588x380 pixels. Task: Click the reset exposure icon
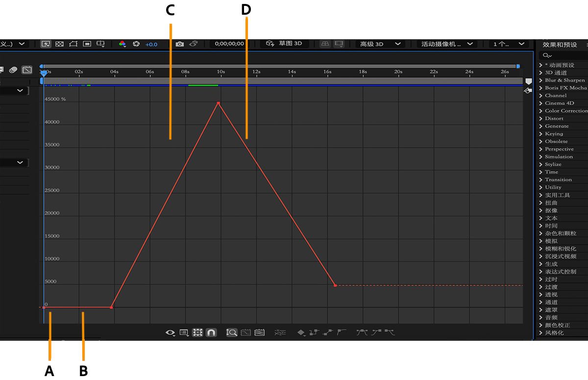[136, 44]
